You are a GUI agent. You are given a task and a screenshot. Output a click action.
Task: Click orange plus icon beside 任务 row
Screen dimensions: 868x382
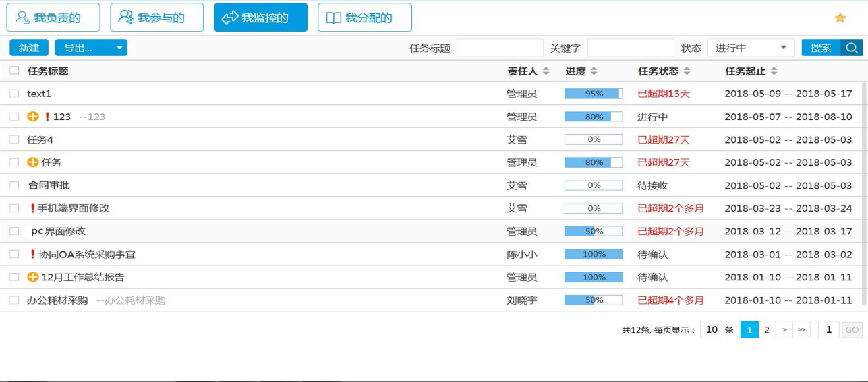(x=32, y=162)
